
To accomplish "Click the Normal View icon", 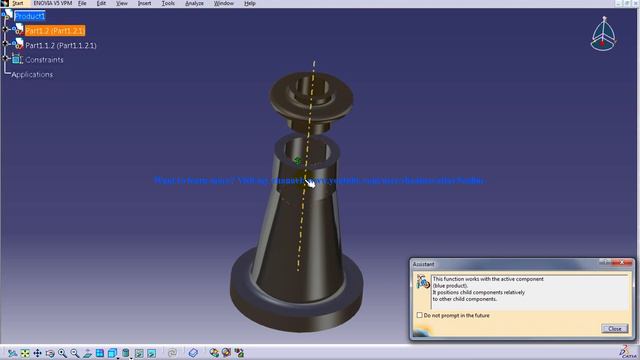I will pos(87,353).
